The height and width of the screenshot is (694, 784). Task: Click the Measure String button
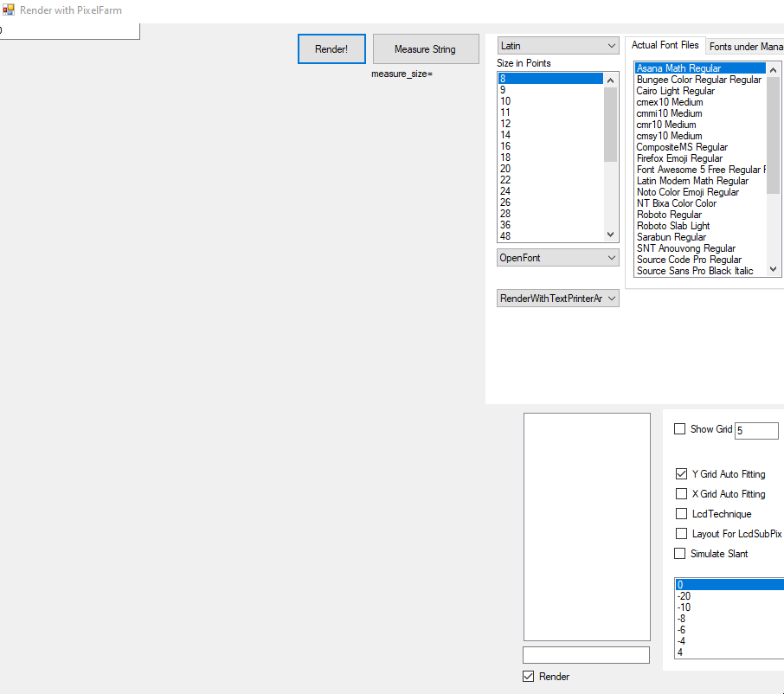pyautogui.click(x=425, y=48)
